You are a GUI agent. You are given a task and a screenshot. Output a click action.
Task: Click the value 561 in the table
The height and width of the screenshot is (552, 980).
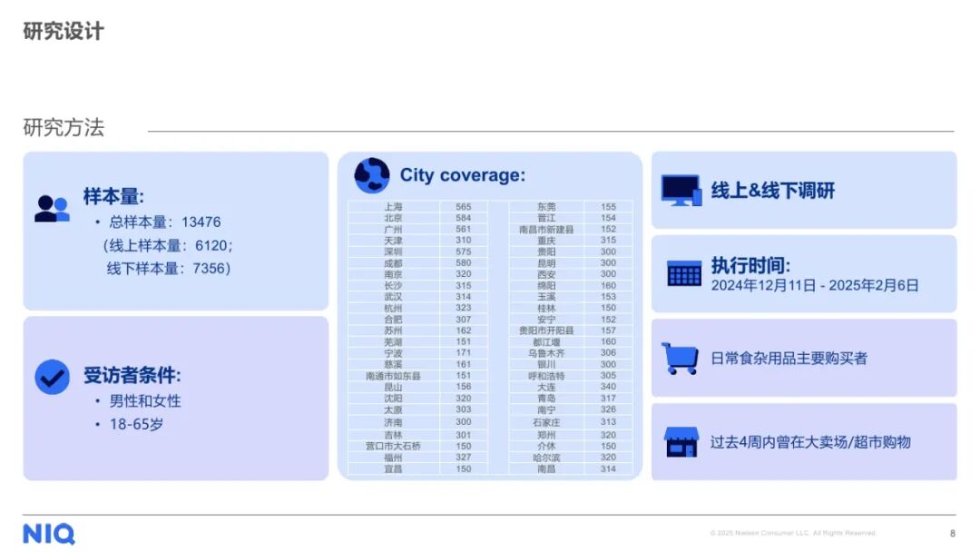(x=463, y=230)
